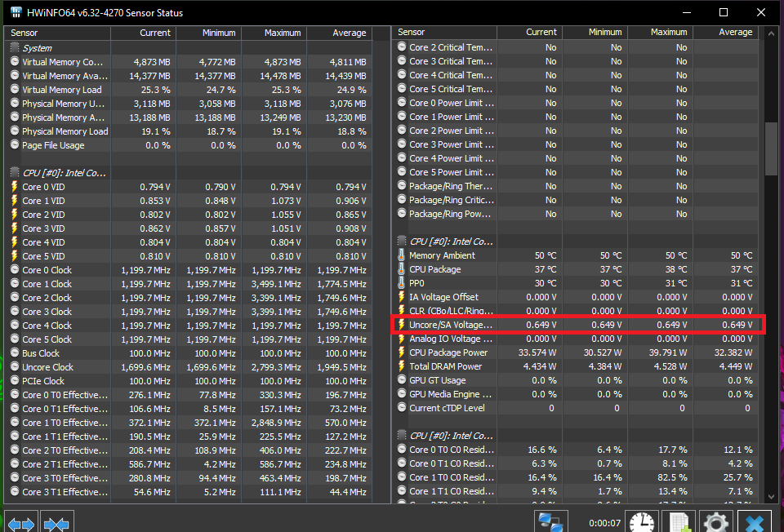Click the thermometer icon beside Memory Ambient
This screenshot has height=532, width=784.
click(x=401, y=255)
